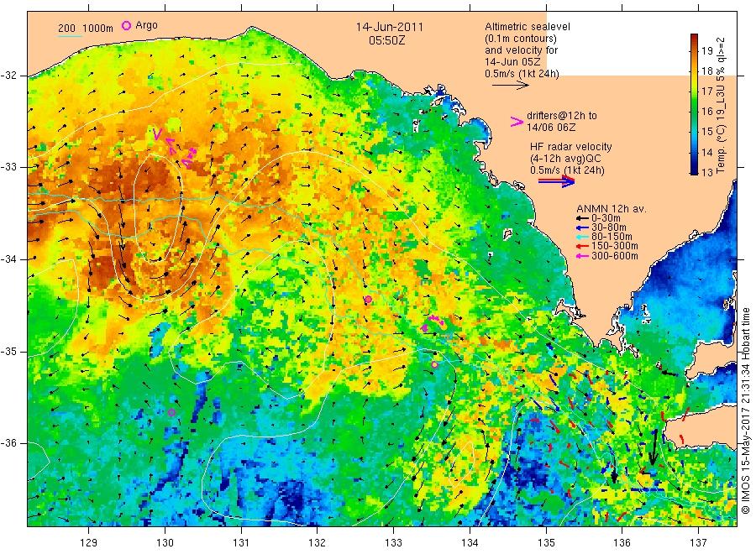This screenshot has height=554, width=756.
Task: Click the Argo float marker near 132.7E, 34.4S
Action: 368,300
